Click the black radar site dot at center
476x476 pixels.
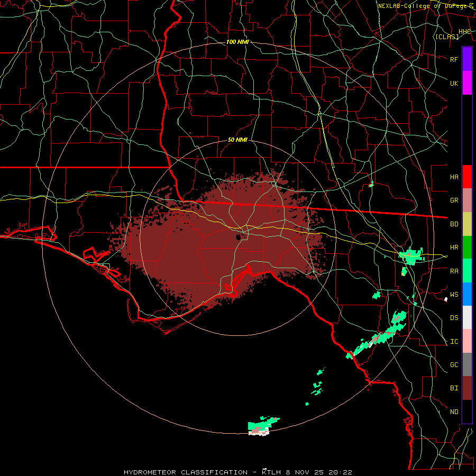click(x=239, y=237)
